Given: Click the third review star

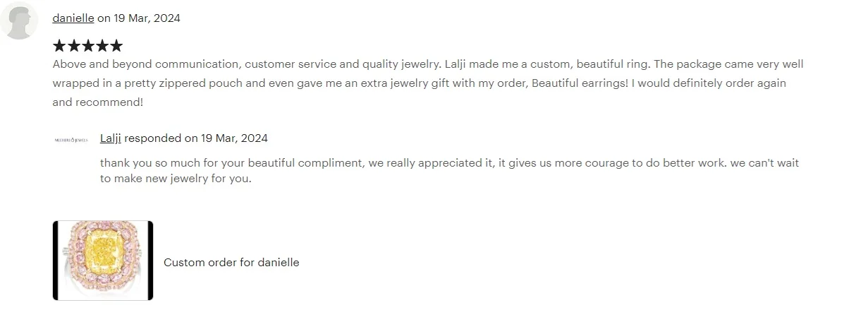Looking at the screenshot, I should (x=87, y=47).
